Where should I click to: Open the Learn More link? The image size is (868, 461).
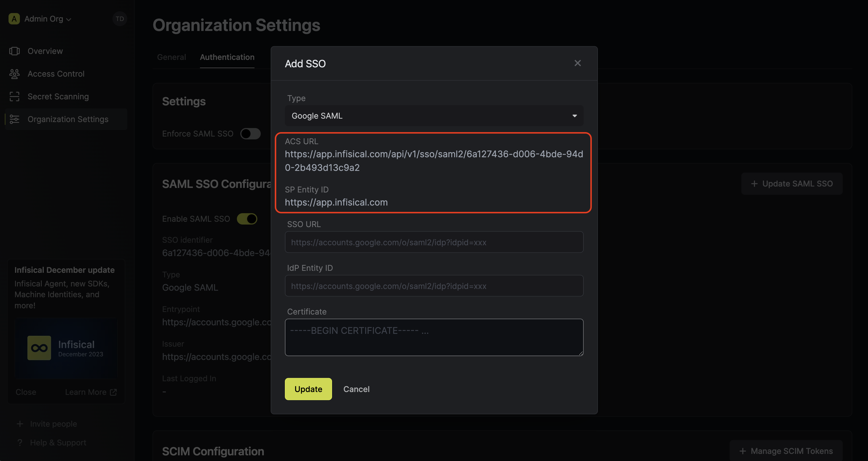coord(91,392)
